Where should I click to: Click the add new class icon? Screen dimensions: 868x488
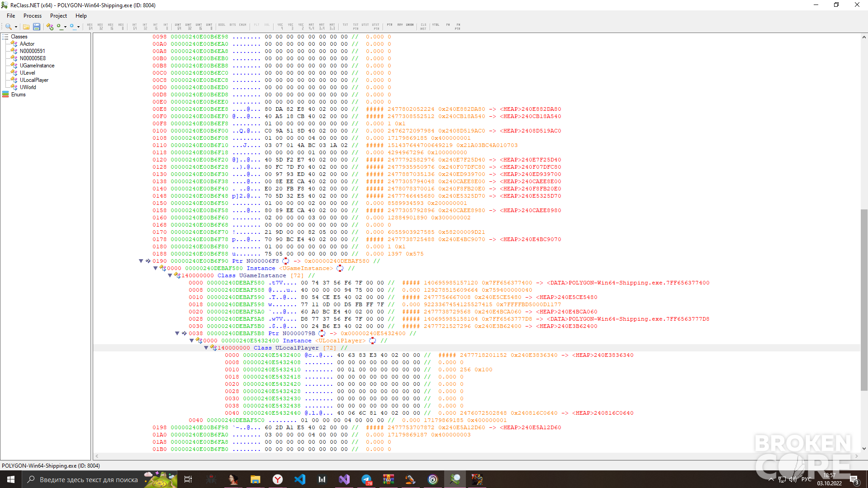click(50, 27)
